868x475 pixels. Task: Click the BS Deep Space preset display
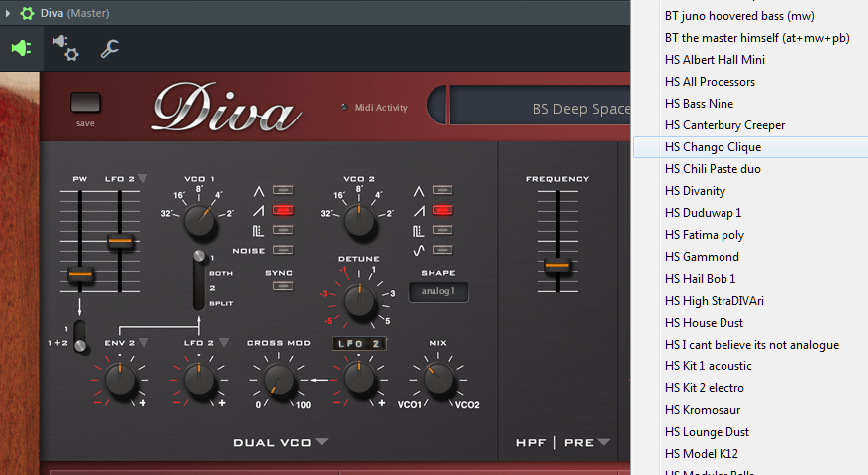(540, 108)
